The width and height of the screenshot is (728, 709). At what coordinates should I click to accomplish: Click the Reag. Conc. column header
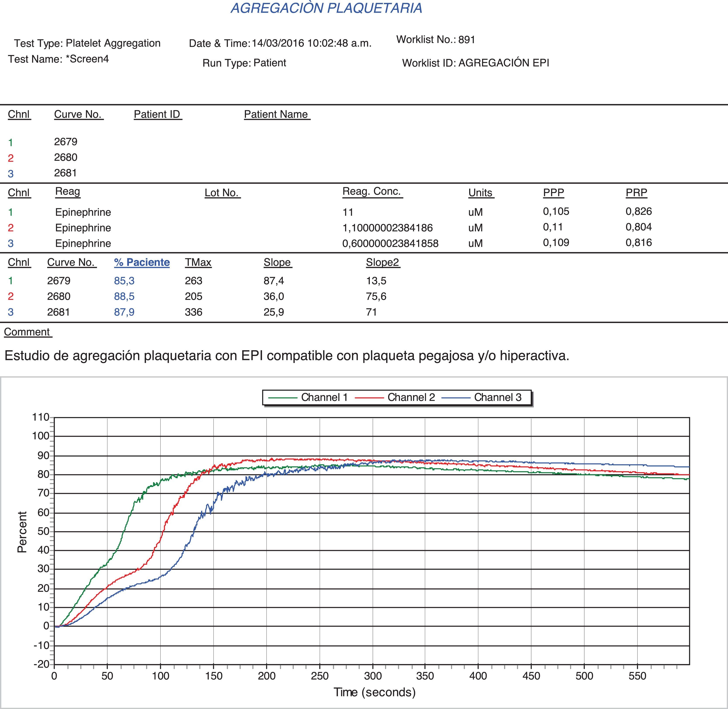pyautogui.click(x=372, y=191)
